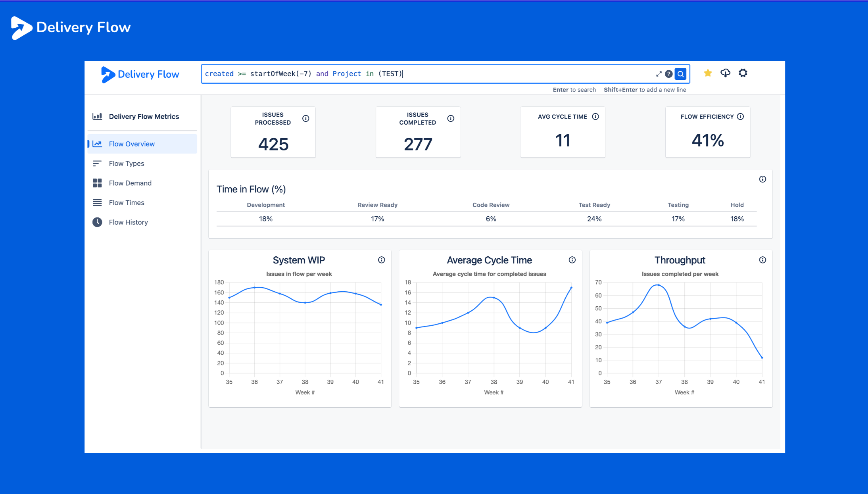The width and height of the screenshot is (868, 494).
Task: Click the Issues Processed info icon
Action: tap(305, 118)
